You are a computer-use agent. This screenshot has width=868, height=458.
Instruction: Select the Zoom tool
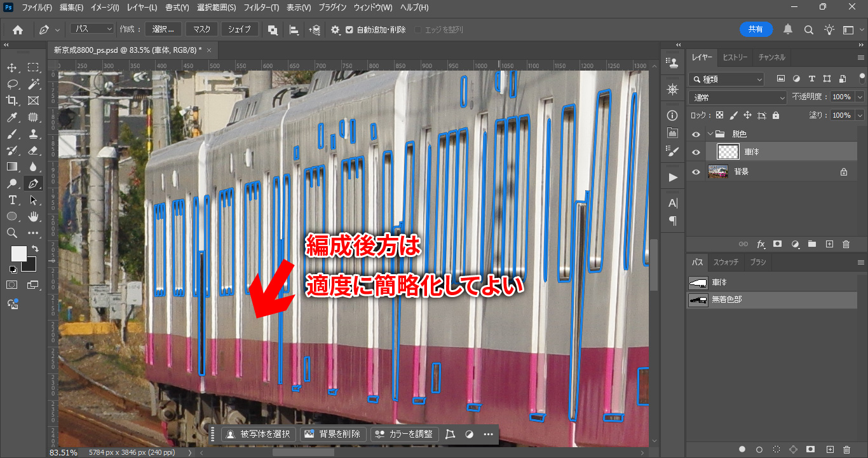(12, 233)
